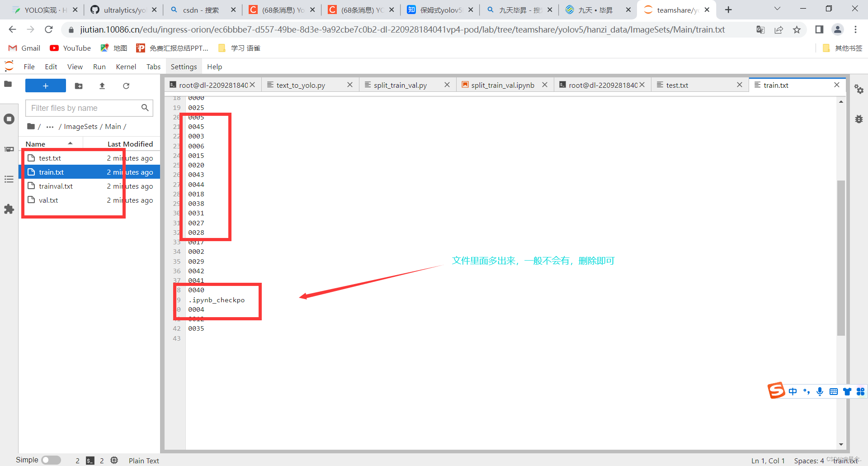Click Spaces: 4 indentation setting
Image resolution: width=868 pixels, height=466 pixels.
click(x=809, y=460)
